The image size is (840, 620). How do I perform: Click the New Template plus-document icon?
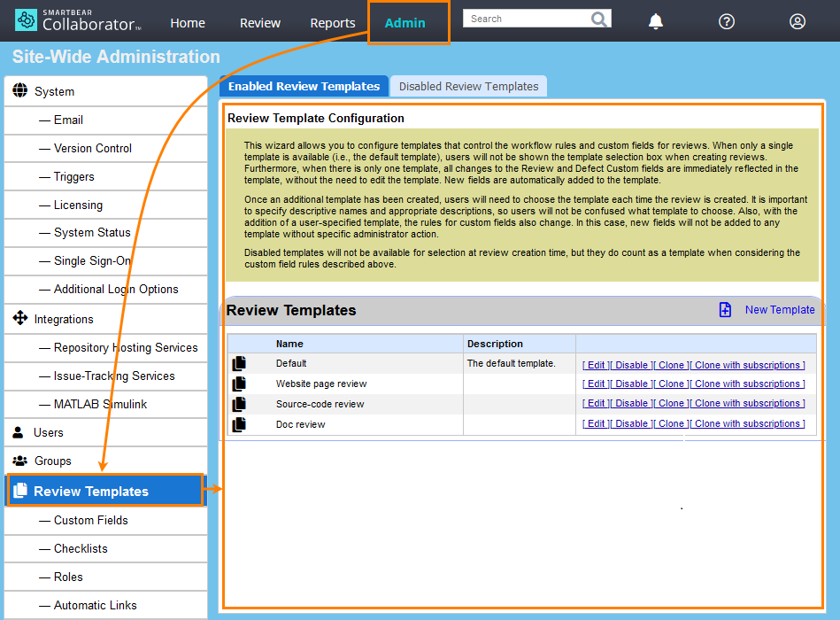[725, 309]
